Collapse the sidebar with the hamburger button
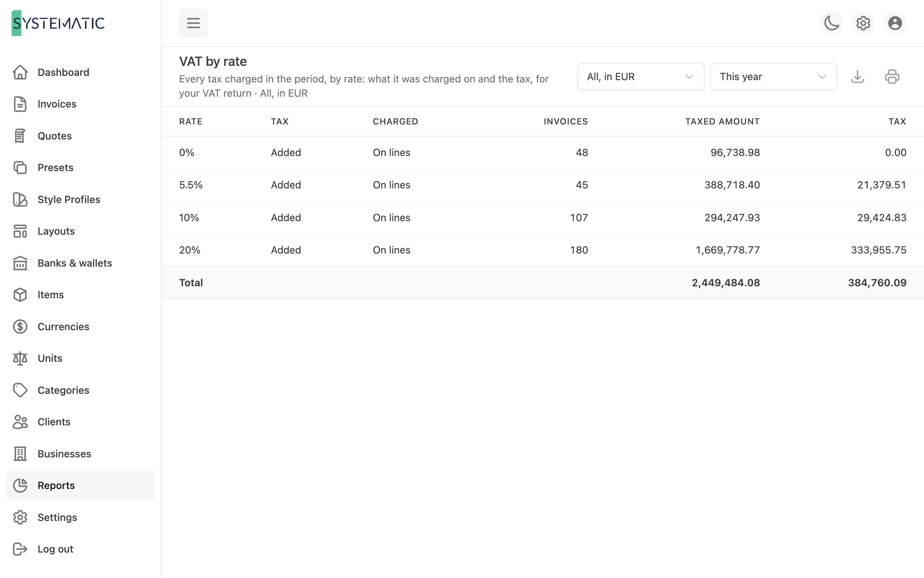Viewport: 924px width, 578px height. [x=193, y=23]
